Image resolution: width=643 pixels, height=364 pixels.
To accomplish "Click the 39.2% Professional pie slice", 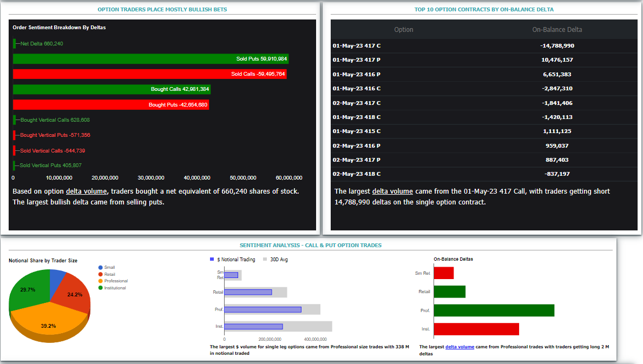I will 48,322.
